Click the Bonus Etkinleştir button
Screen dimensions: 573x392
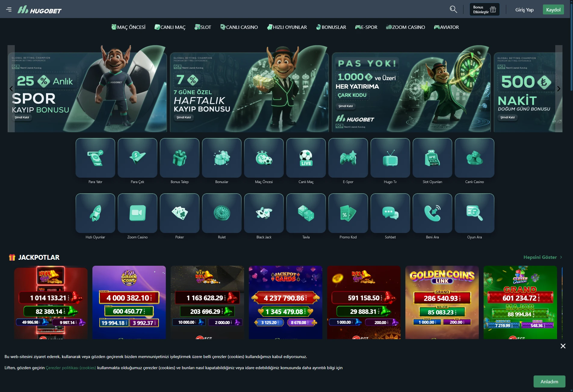(x=485, y=9)
